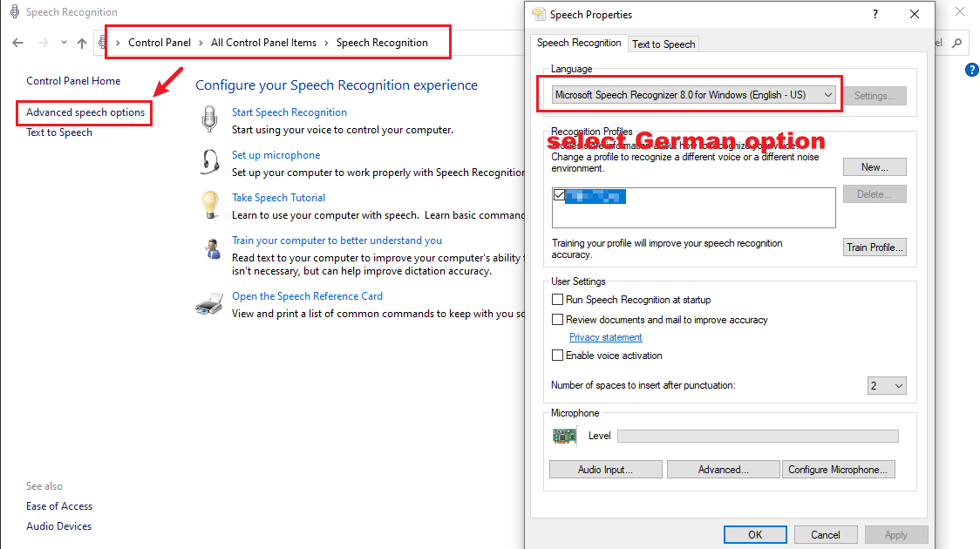Image resolution: width=980 pixels, height=549 pixels.
Task: Click the microphone Level meter bar
Action: 758,436
